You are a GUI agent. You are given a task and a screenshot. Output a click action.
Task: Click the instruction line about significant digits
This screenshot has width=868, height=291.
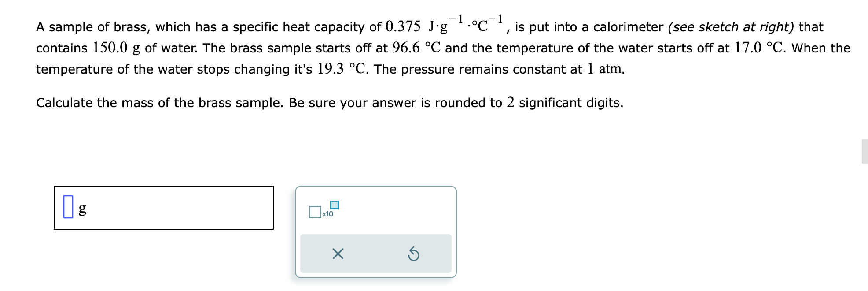[329, 102]
